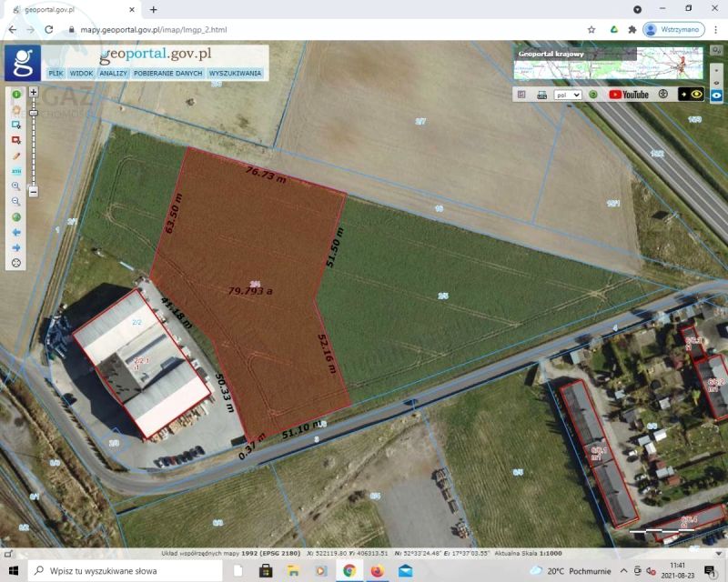Image resolution: width=728 pixels, height=582 pixels.
Task: Activate the pencil drawing tool
Action: click(x=16, y=156)
